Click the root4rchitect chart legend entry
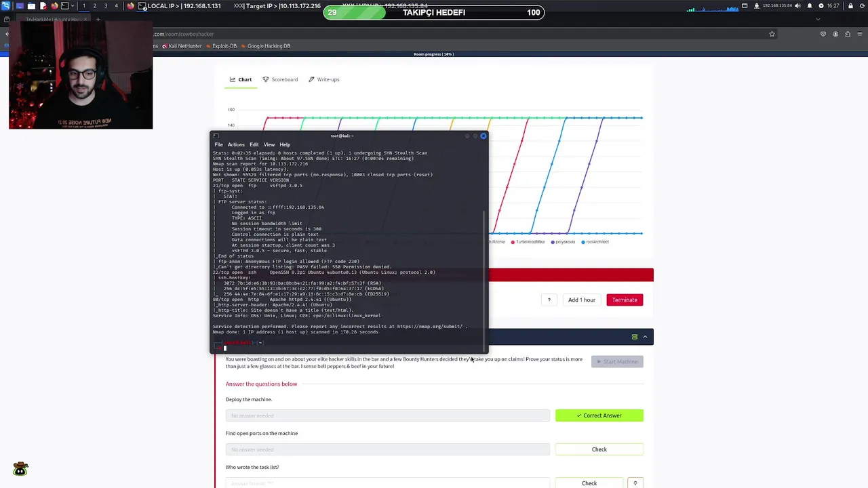The width and height of the screenshot is (868, 488). [595, 242]
